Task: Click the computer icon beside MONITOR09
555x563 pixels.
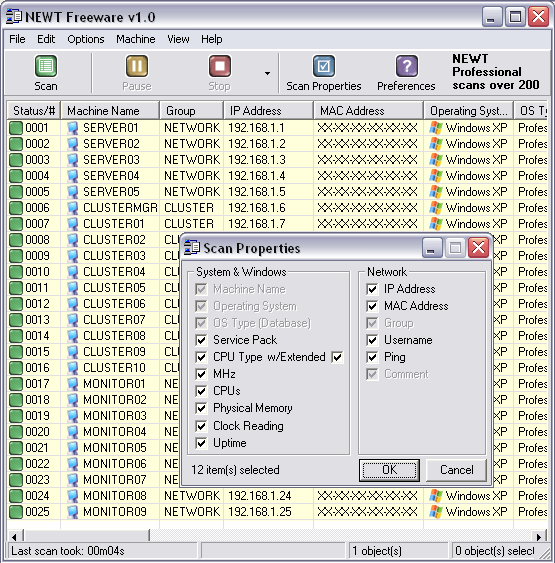Action: [x=73, y=512]
